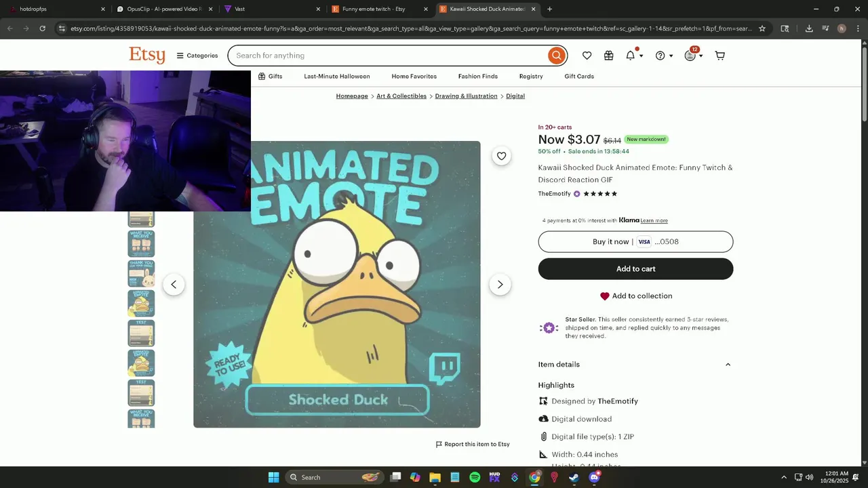Image resolution: width=868 pixels, height=488 pixels.
Task: Open Fashion Finds
Action: (x=477, y=77)
